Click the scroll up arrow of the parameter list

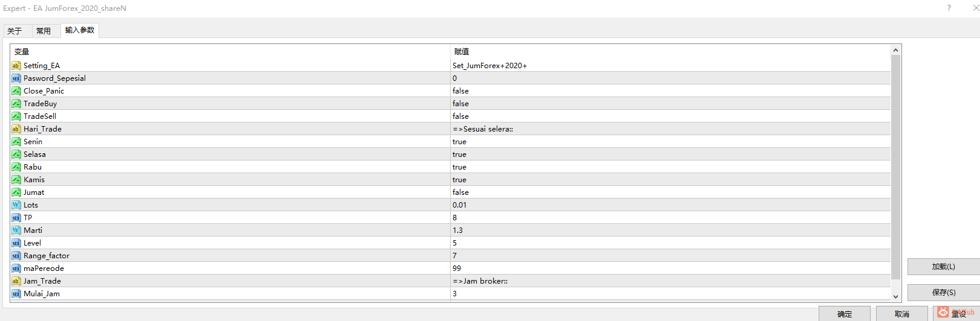[896, 49]
